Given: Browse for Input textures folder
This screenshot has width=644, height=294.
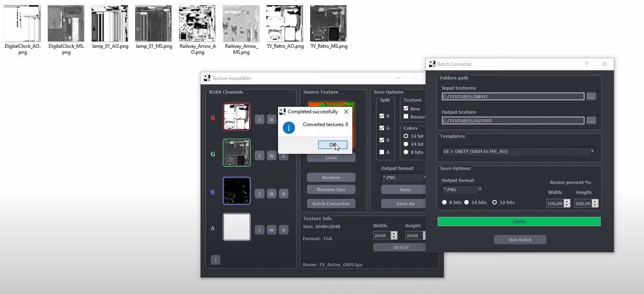Looking at the screenshot, I should 591,96.
